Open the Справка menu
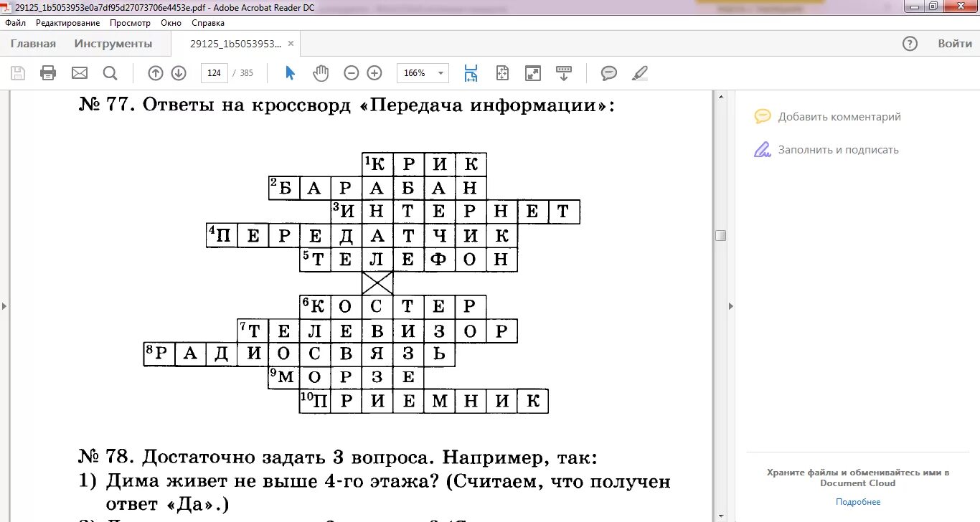The image size is (980, 522). click(x=208, y=23)
